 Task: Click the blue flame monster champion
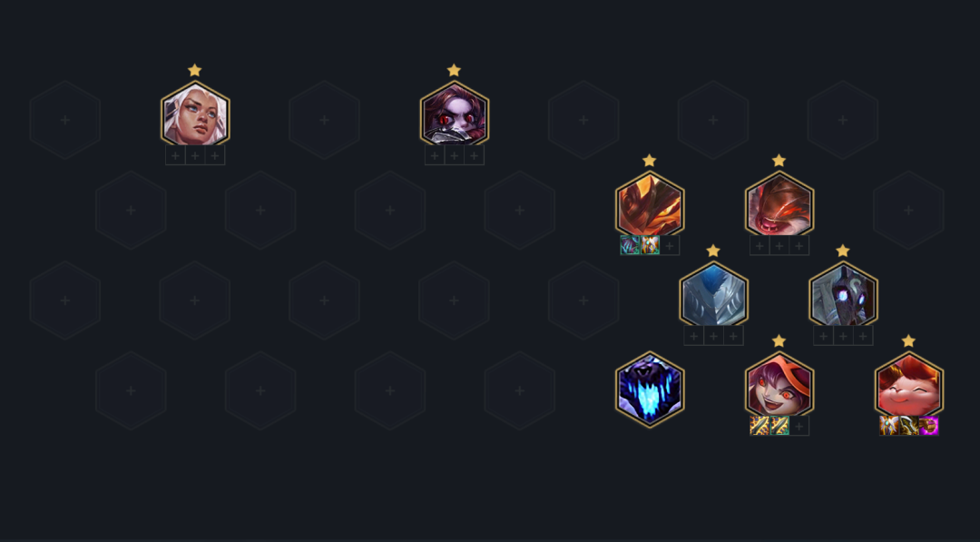point(650,389)
